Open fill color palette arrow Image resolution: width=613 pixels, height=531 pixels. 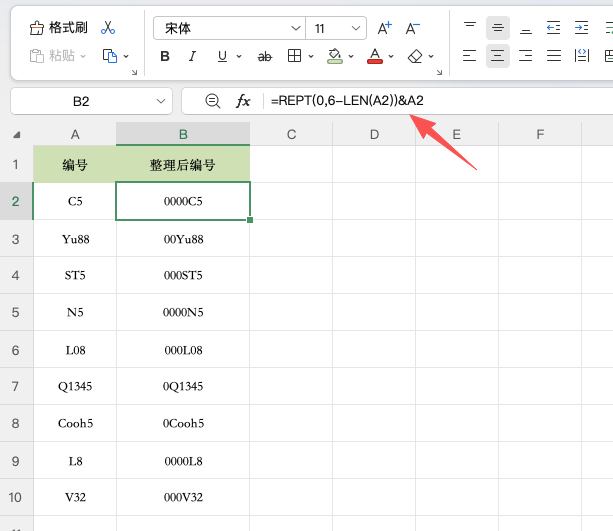coord(351,57)
